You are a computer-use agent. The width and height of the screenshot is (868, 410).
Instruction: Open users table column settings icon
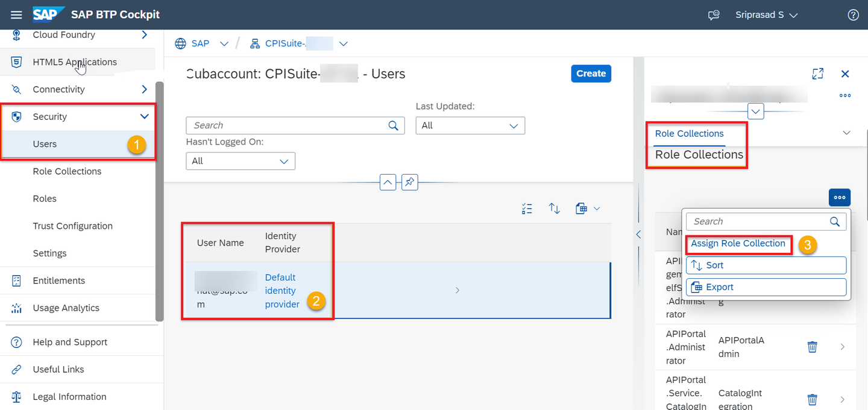(x=527, y=208)
